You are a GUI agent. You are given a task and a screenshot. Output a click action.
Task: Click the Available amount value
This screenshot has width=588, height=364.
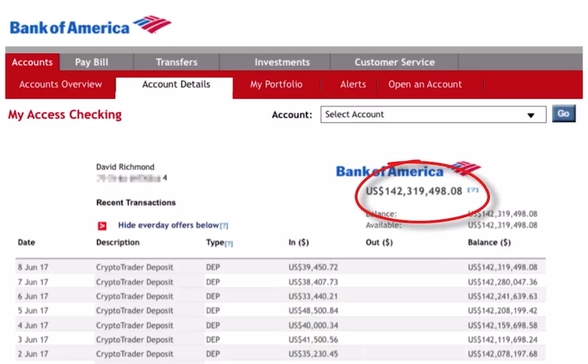tap(502, 225)
